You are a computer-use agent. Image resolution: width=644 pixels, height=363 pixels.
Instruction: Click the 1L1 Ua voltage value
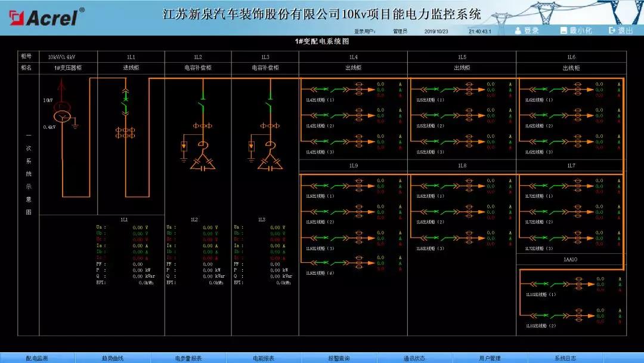coord(138,227)
